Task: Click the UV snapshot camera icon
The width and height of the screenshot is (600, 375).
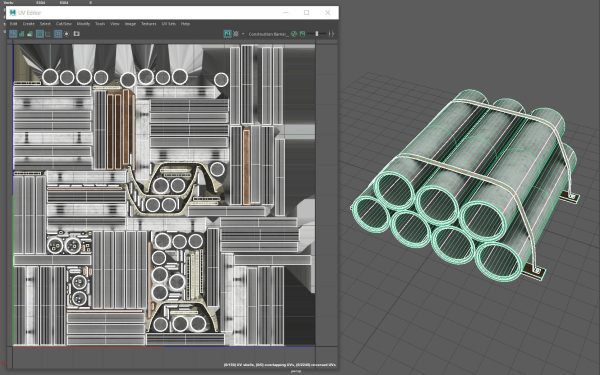Action: [x=77, y=34]
